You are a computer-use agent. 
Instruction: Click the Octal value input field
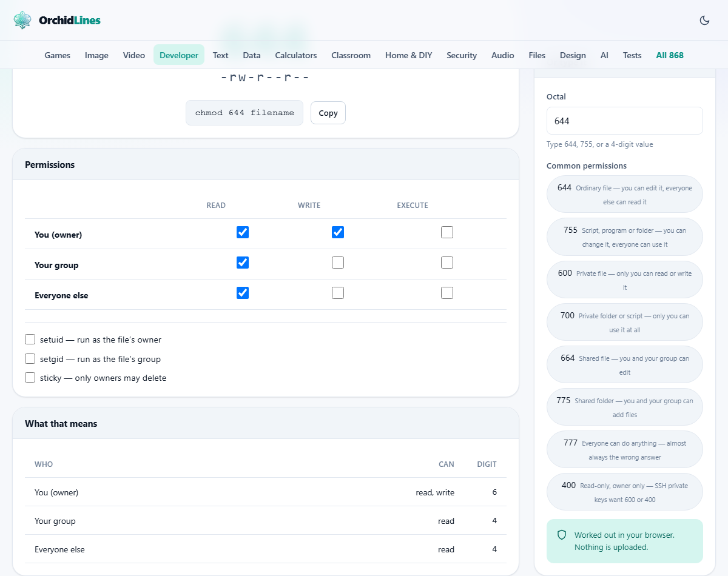coord(625,121)
